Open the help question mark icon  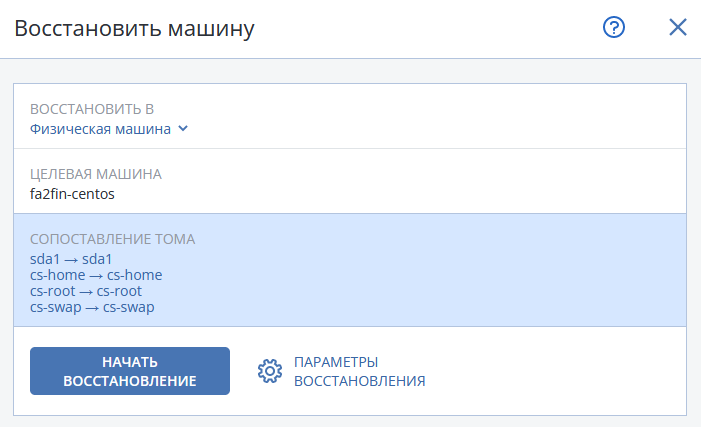[x=614, y=28]
